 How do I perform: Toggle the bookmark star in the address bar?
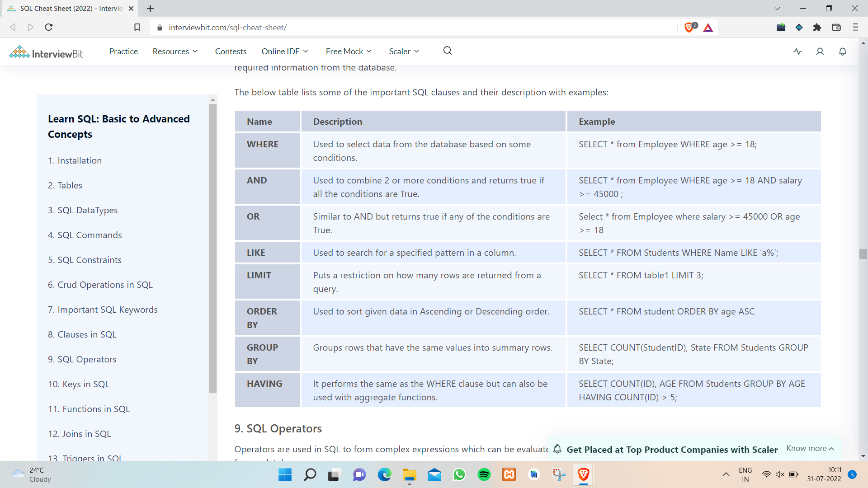coord(137,27)
